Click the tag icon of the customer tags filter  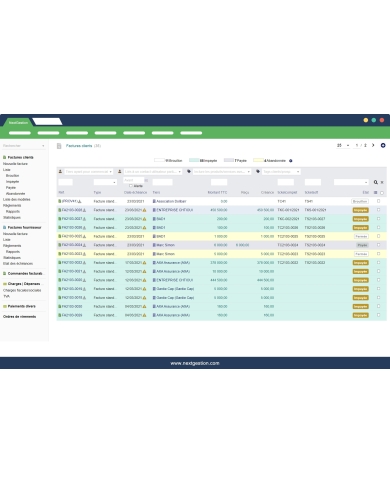(x=258, y=171)
